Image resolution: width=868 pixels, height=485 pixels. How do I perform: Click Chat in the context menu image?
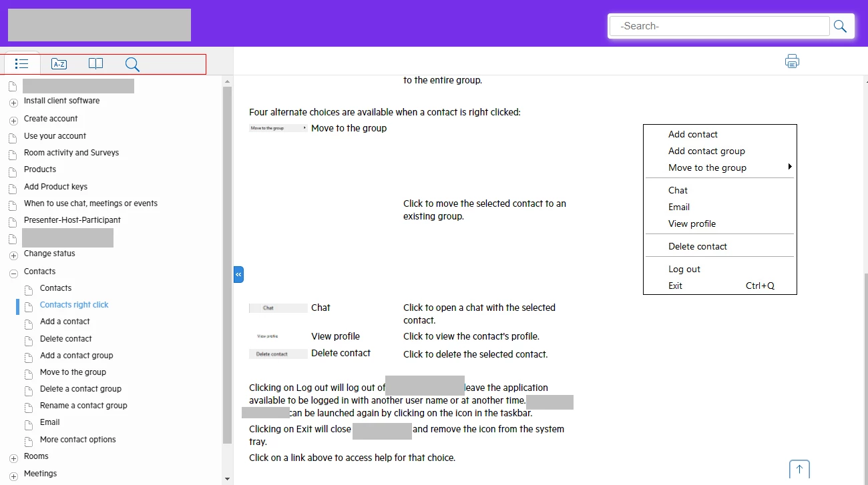point(678,190)
